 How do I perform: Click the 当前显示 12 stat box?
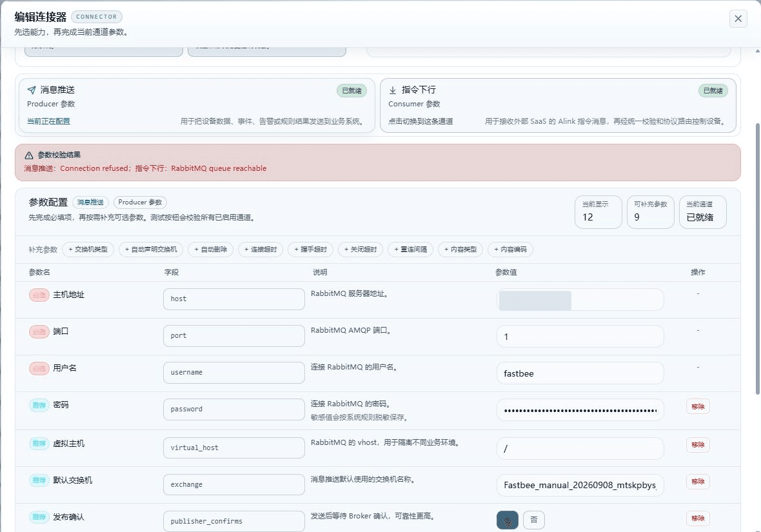pyautogui.click(x=598, y=212)
